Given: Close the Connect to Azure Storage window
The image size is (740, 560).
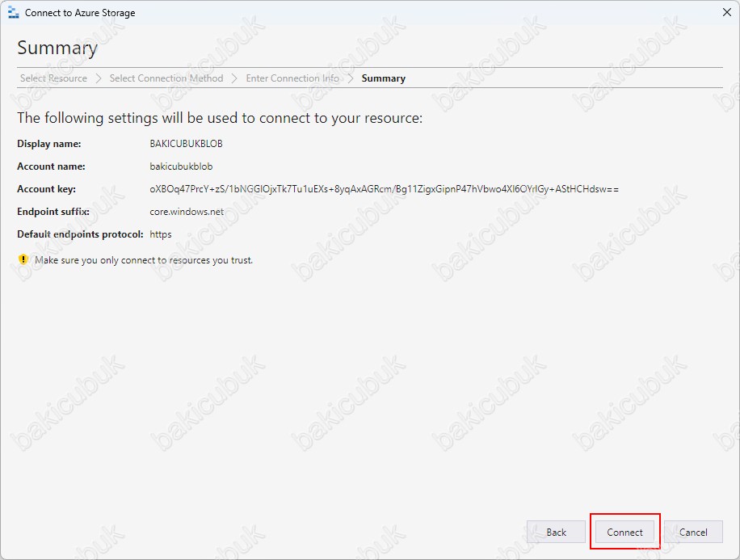Looking at the screenshot, I should pos(727,12).
